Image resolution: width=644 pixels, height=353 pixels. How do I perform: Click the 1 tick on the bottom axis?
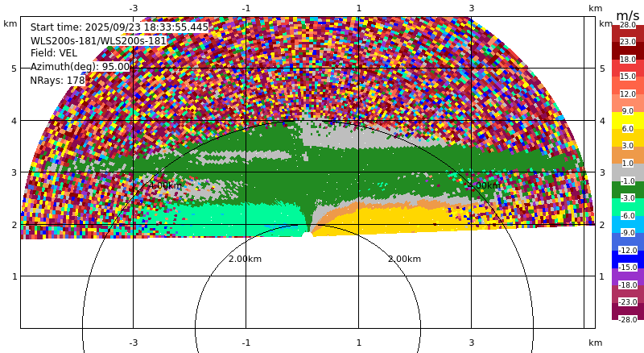pyautogui.click(x=358, y=343)
